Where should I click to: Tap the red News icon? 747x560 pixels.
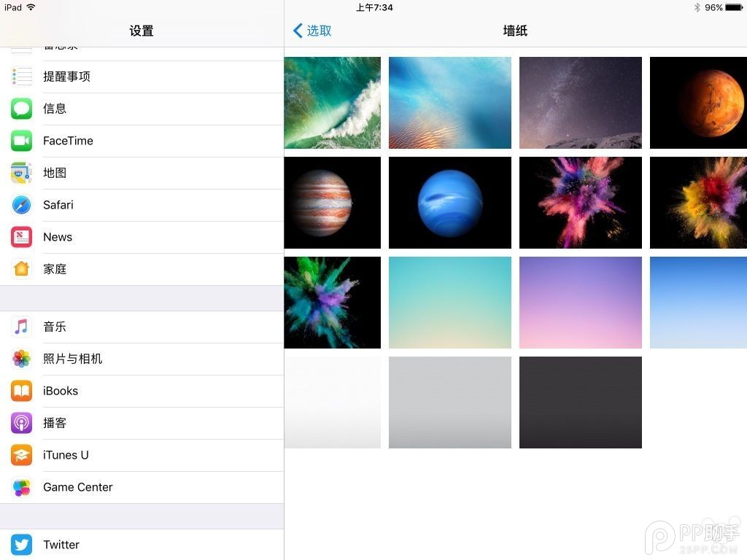(21, 237)
